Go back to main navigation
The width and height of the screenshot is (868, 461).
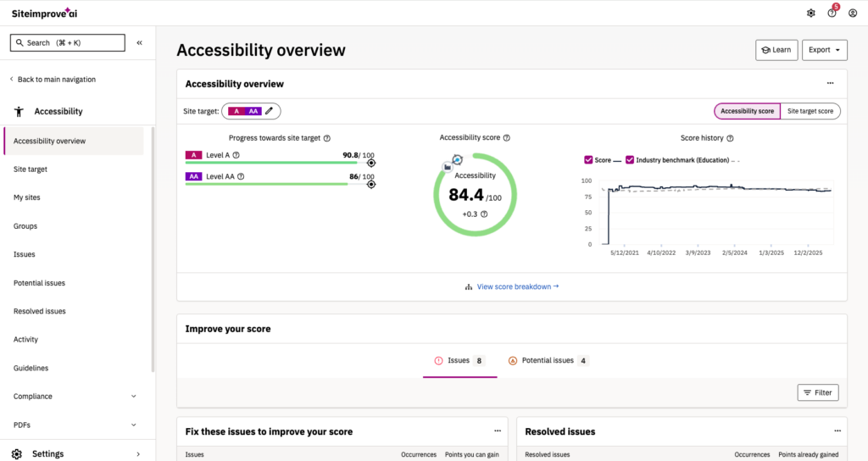(53, 79)
